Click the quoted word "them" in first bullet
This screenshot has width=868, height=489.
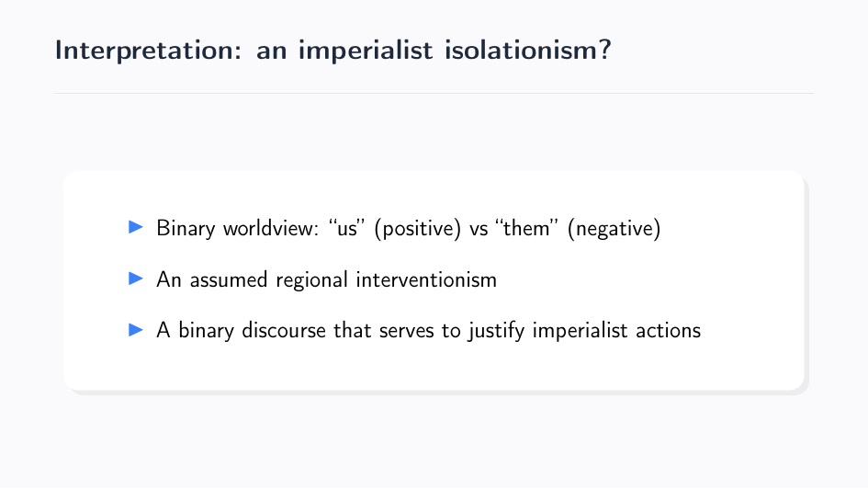[x=525, y=228]
